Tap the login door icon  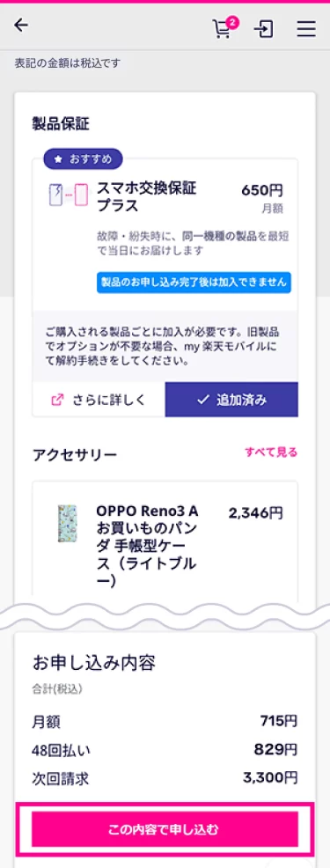point(263,29)
